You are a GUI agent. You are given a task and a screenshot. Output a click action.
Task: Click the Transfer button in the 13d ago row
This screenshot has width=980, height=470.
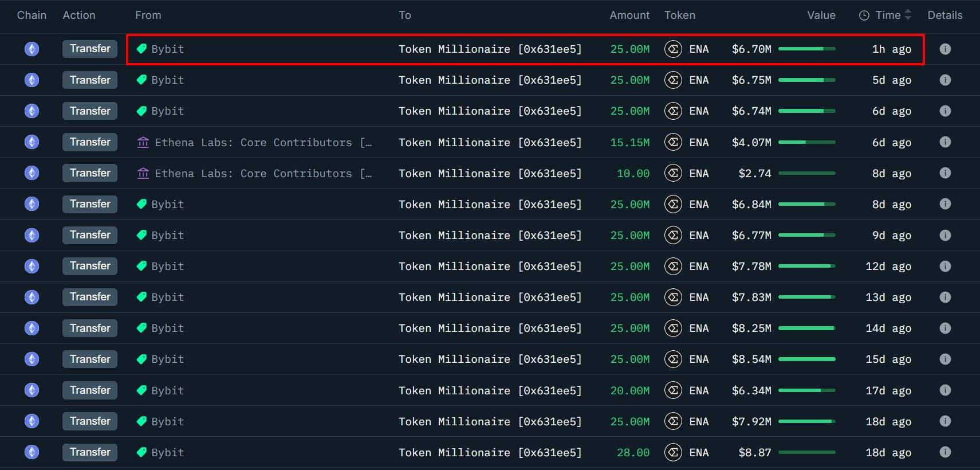90,297
